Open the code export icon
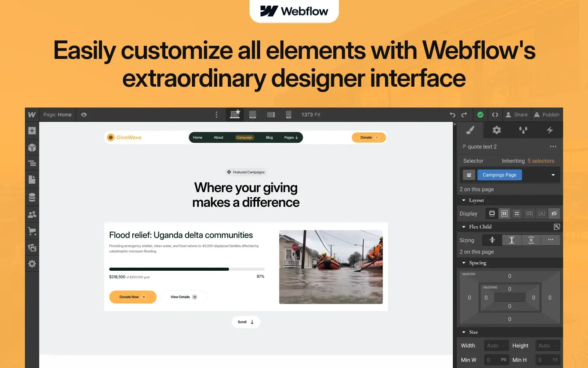This screenshot has height=368, width=588. [x=495, y=115]
